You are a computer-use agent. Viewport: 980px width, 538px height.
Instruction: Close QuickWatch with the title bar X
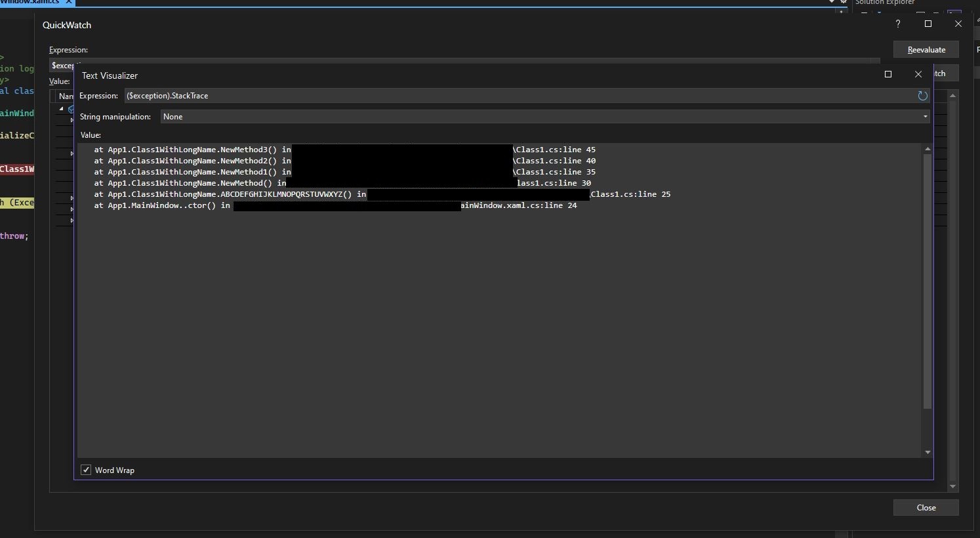coord(958,24)
